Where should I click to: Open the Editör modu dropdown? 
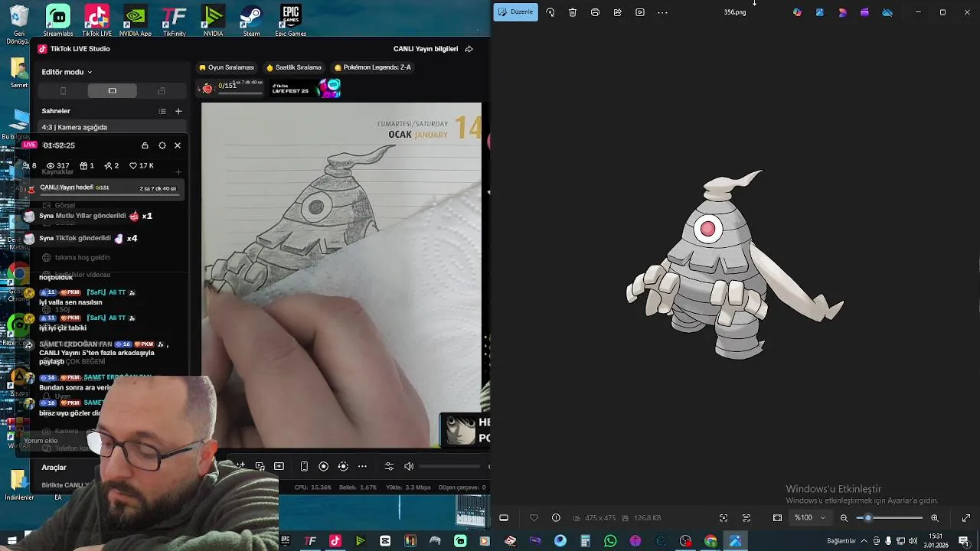67,72
